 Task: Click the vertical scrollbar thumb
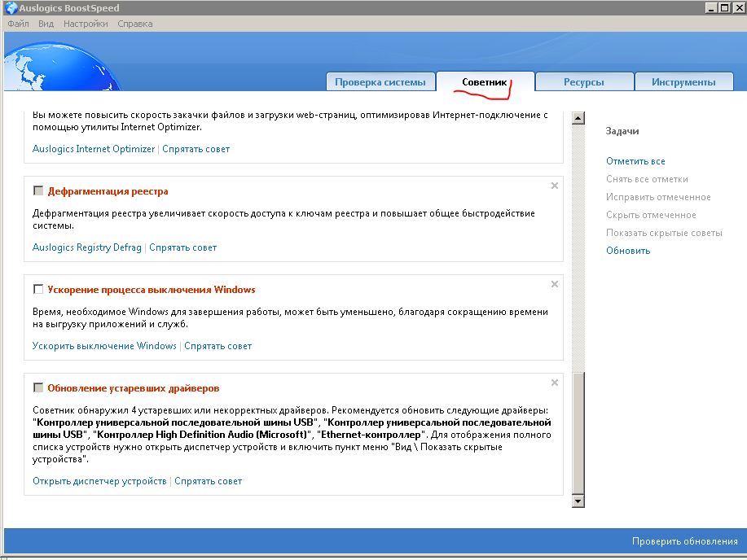[x=578, y=434]
